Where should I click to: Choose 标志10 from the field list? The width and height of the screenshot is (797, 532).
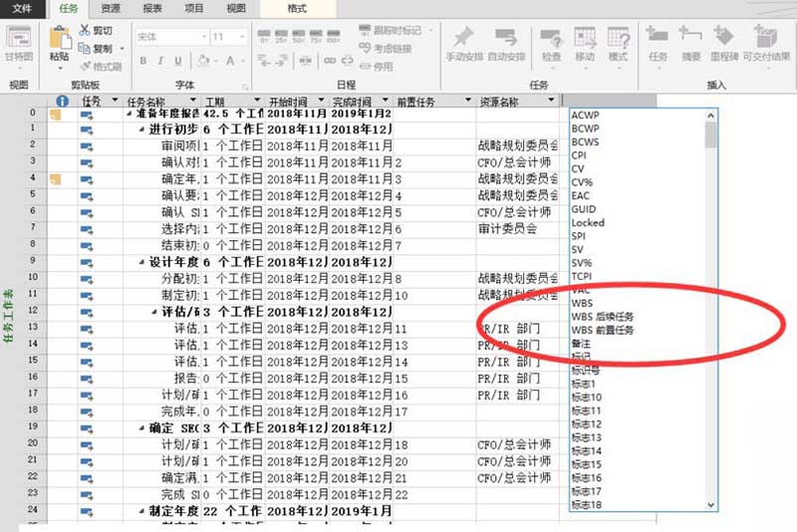pos(587,398)
